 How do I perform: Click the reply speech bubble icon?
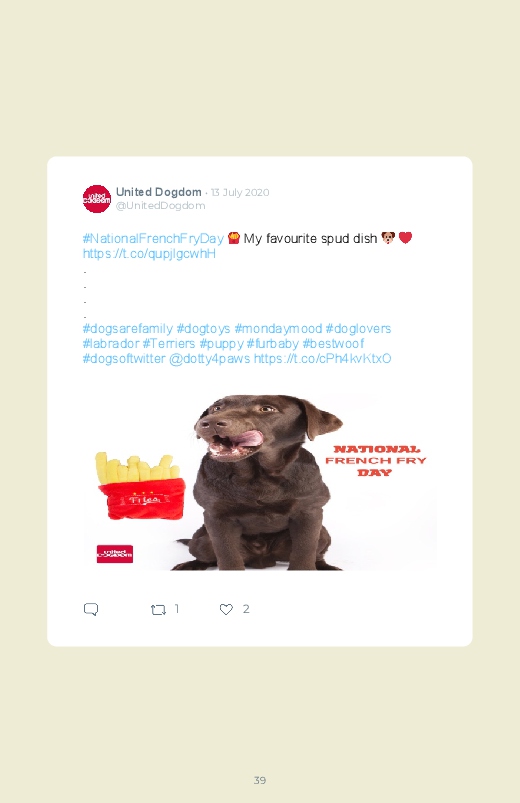[x=91, y=609]
